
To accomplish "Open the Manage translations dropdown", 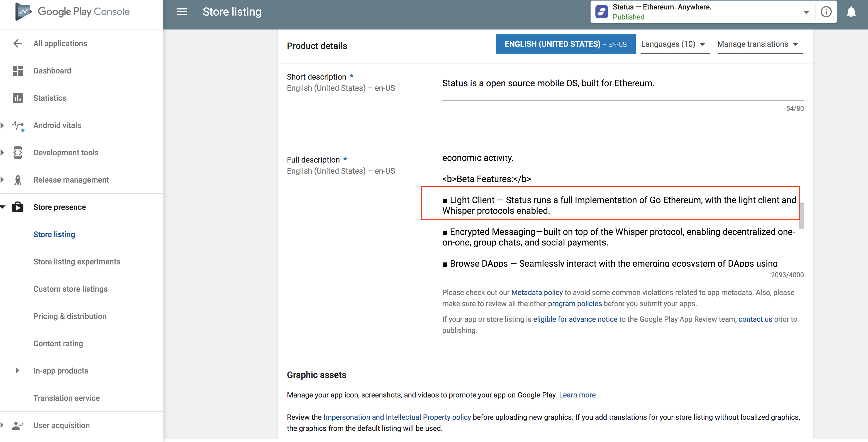I will coord(758,44).
